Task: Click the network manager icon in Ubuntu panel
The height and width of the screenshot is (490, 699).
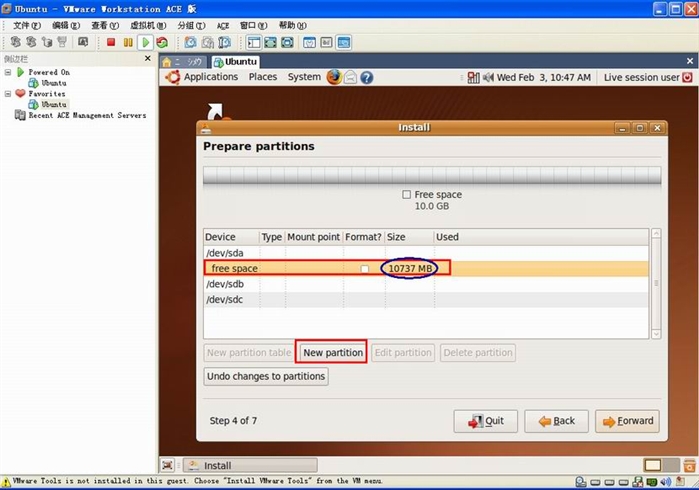Action: pyautogui.click(x=473, y=78)
